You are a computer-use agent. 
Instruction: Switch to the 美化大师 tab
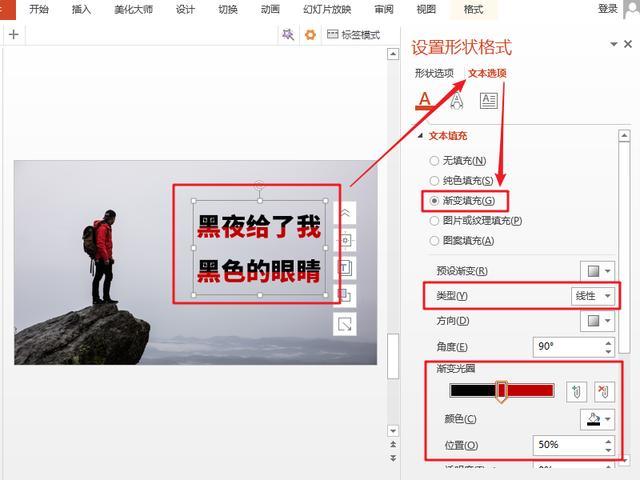(x=133, y=9)
